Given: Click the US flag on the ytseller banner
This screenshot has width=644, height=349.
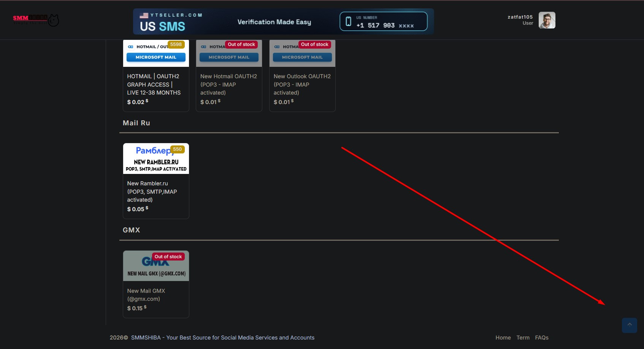Looking at the screenshot, I should click(x=144, y=16).
